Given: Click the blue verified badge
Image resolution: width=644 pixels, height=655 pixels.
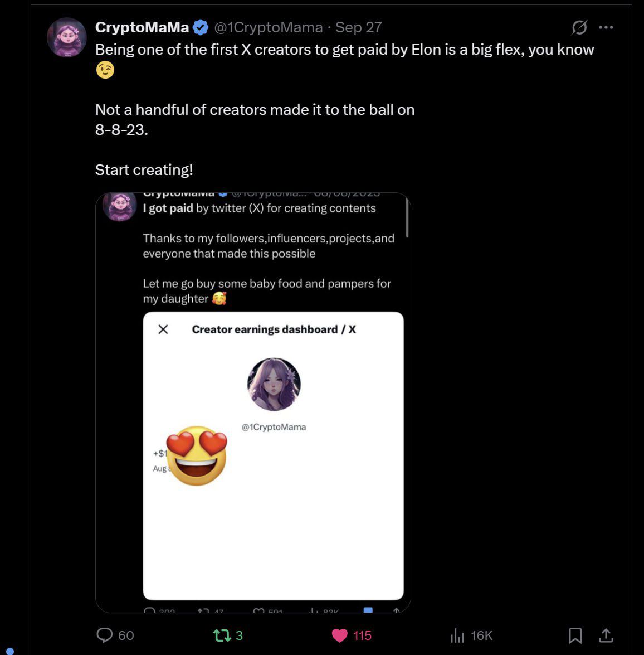Looking at the screenshot, I should (201, 27).
